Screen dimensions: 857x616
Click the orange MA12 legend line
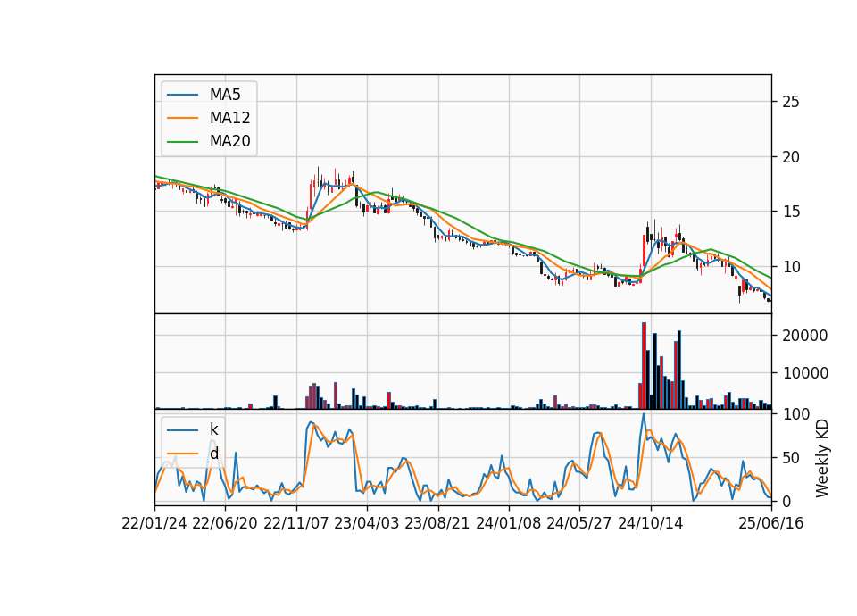click(x=182, y=118)
